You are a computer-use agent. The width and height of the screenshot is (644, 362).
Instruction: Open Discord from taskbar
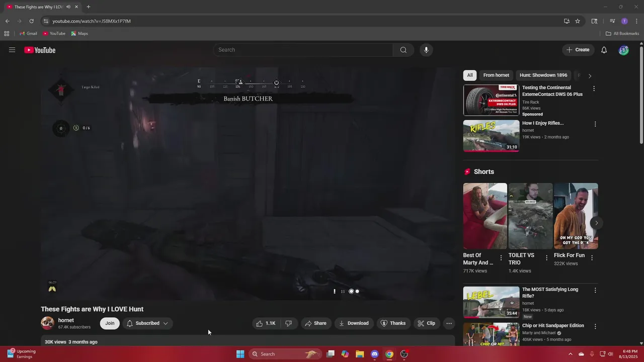tap(374, 354)
